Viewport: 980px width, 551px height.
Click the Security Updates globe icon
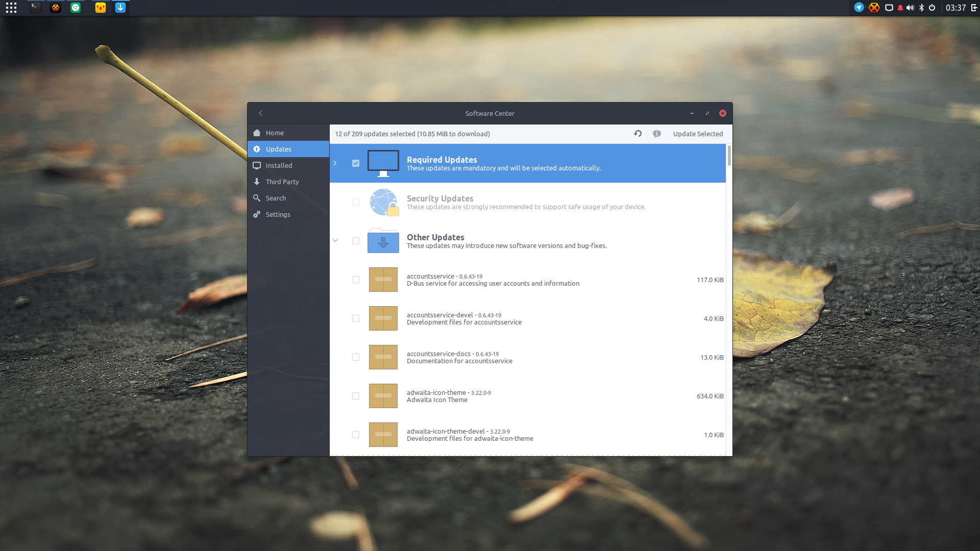click(x=384, y=202)
